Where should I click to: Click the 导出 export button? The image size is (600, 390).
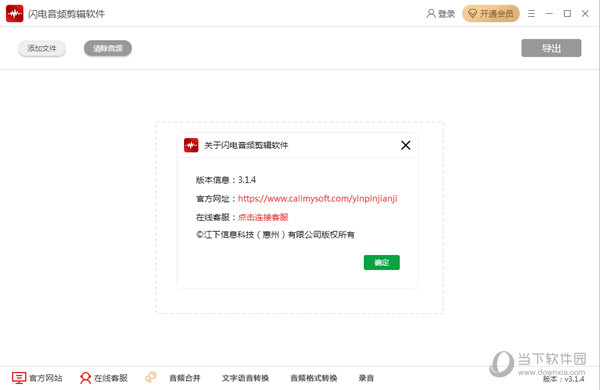click(x=551, y=48)
